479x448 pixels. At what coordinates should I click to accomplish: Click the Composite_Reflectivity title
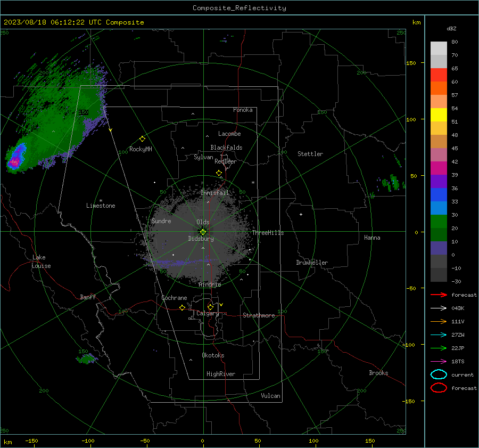pos(240,8)
